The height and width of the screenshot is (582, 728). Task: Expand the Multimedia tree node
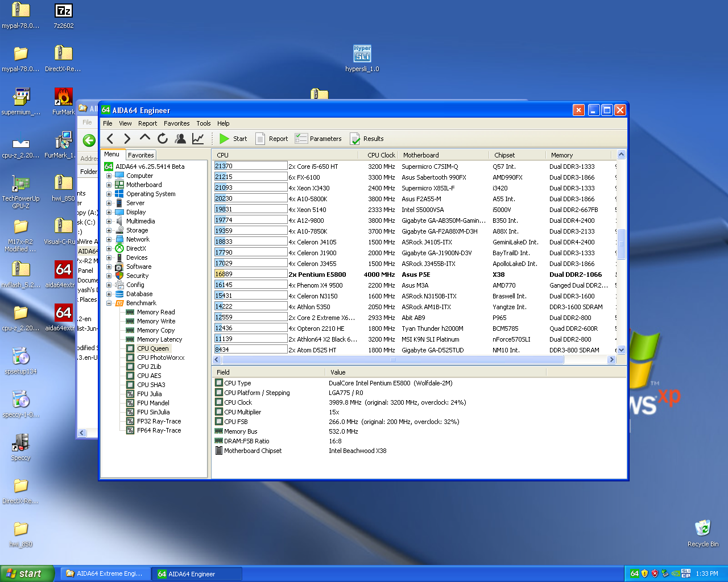(109, 221)
